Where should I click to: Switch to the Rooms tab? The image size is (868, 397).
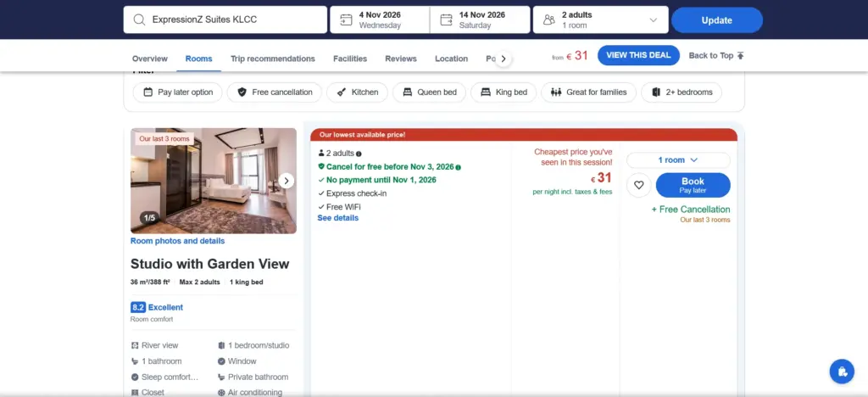tap(198, 59)
